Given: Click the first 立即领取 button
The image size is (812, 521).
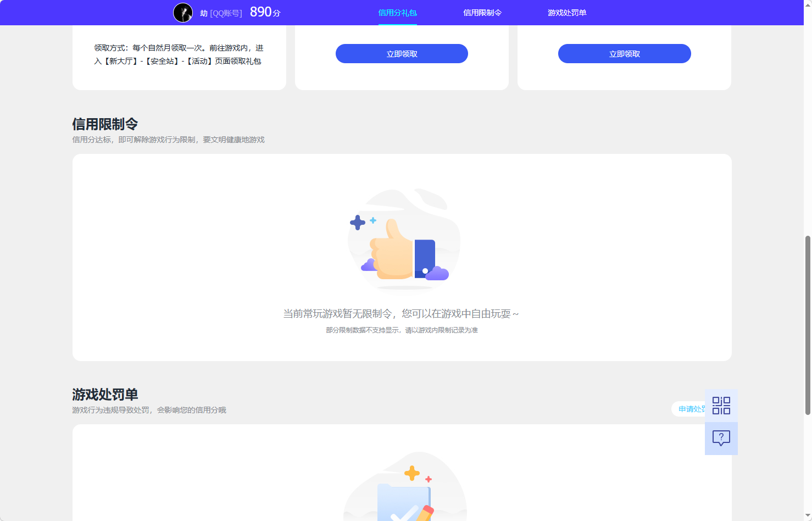Looking at the screenshot, I should (402, 53).
